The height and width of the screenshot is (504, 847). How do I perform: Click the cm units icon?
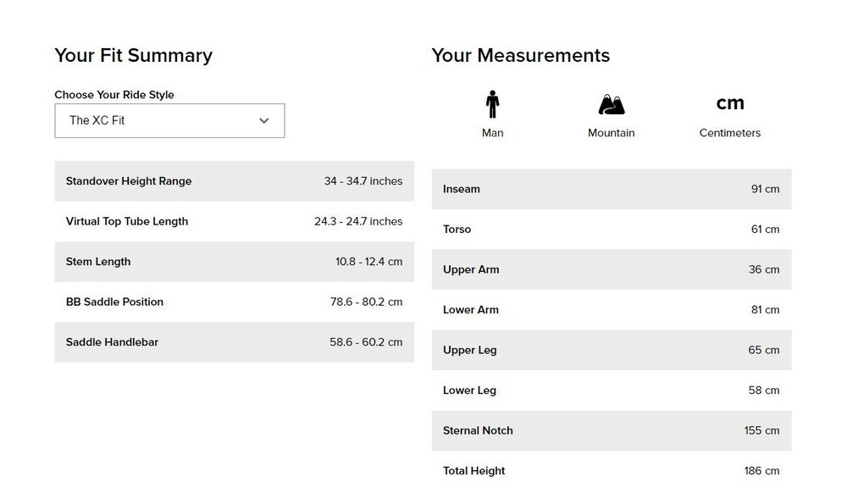(x=729, y=103)
